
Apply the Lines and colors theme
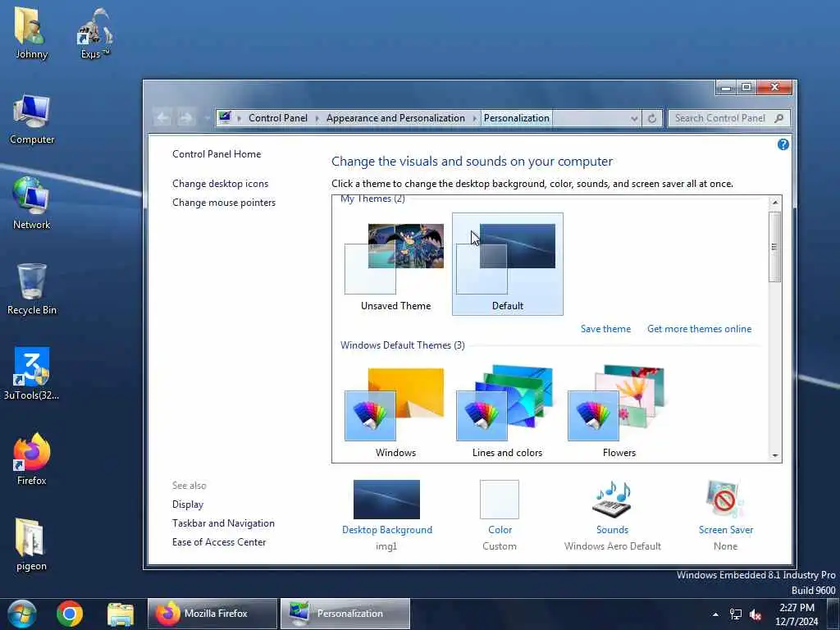pos(507,412)
